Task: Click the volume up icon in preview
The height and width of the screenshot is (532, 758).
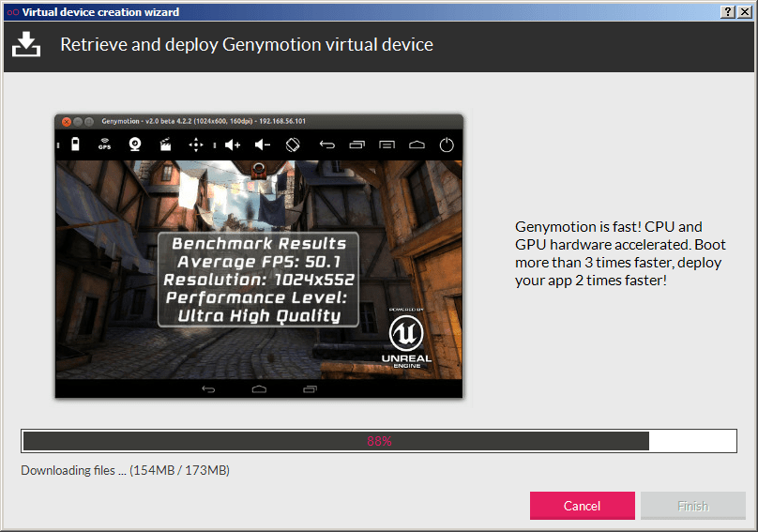Action: pos(233,144)
